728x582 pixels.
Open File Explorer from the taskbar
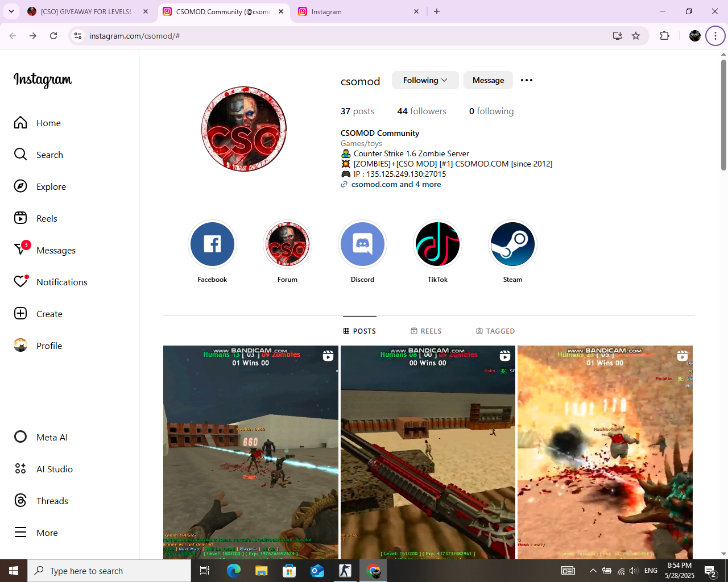[x=261, y=571]
